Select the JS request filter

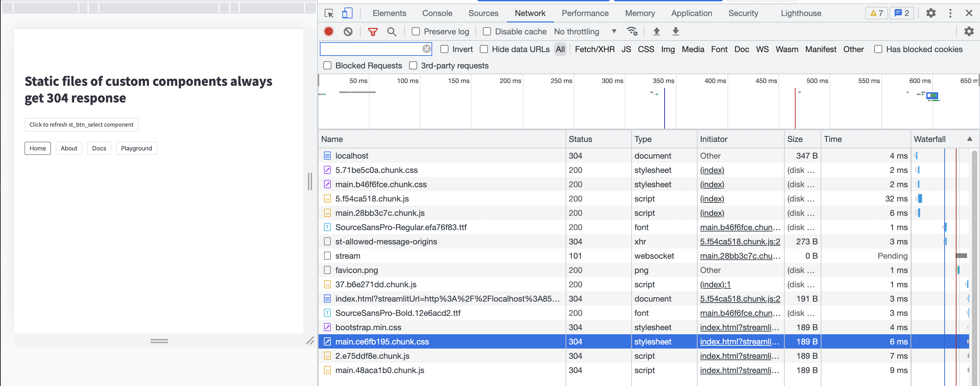click(626, 49)
